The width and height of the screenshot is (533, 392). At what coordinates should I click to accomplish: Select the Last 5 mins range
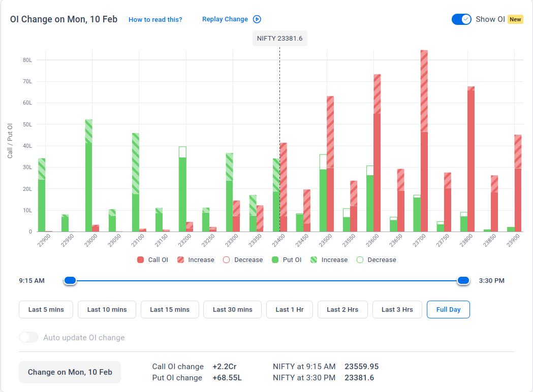[46, 309]
